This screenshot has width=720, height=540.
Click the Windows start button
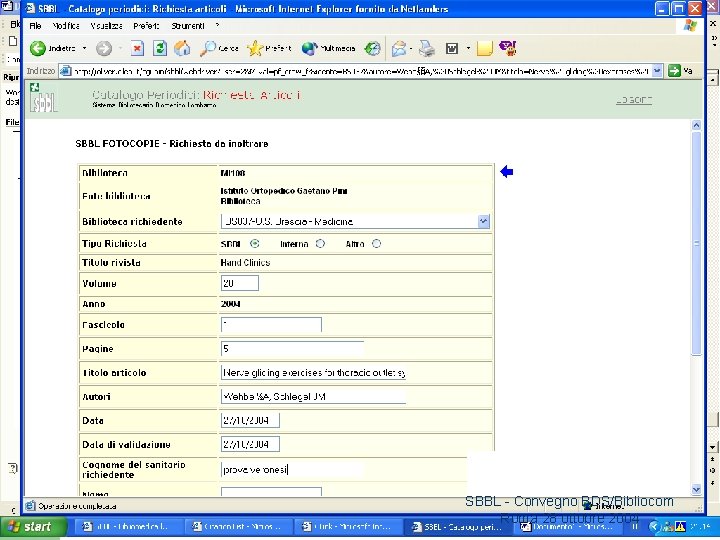coord(30,526)
